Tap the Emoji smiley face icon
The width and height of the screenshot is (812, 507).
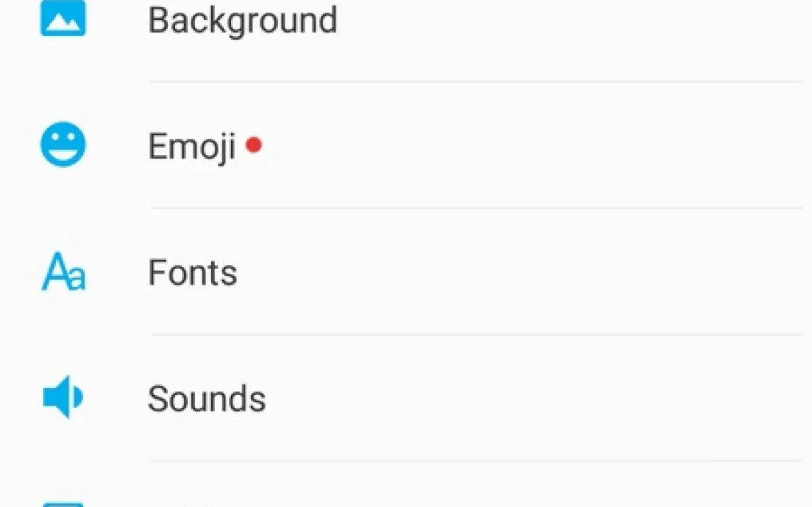(x=63, y=145)
